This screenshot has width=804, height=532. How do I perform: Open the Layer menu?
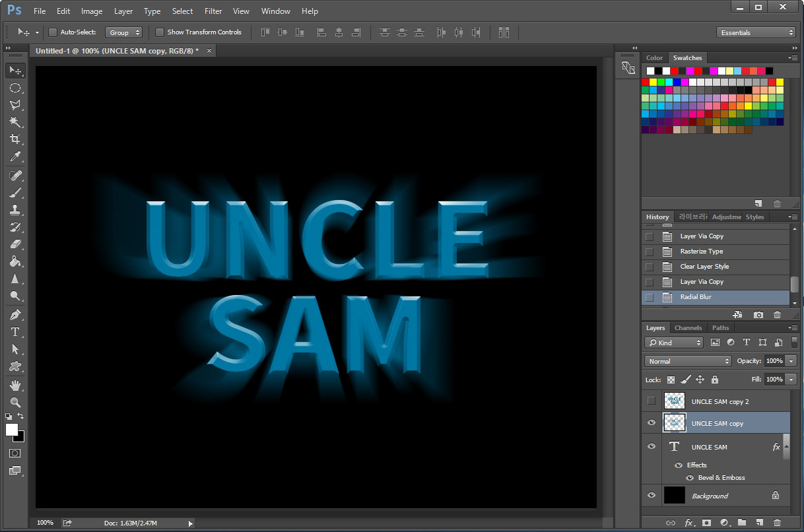pos(123,11)
